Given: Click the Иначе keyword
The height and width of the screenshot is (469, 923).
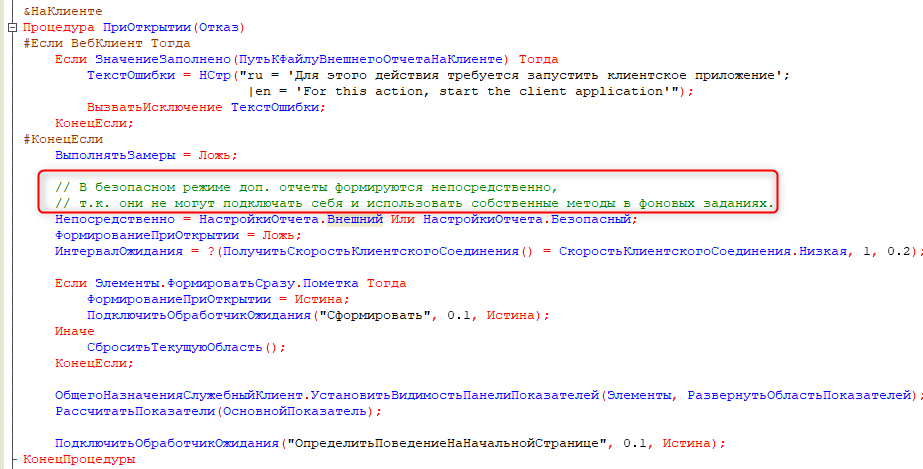Looking at the screenshot, I should pyautogui.click(x=75, y=331).
